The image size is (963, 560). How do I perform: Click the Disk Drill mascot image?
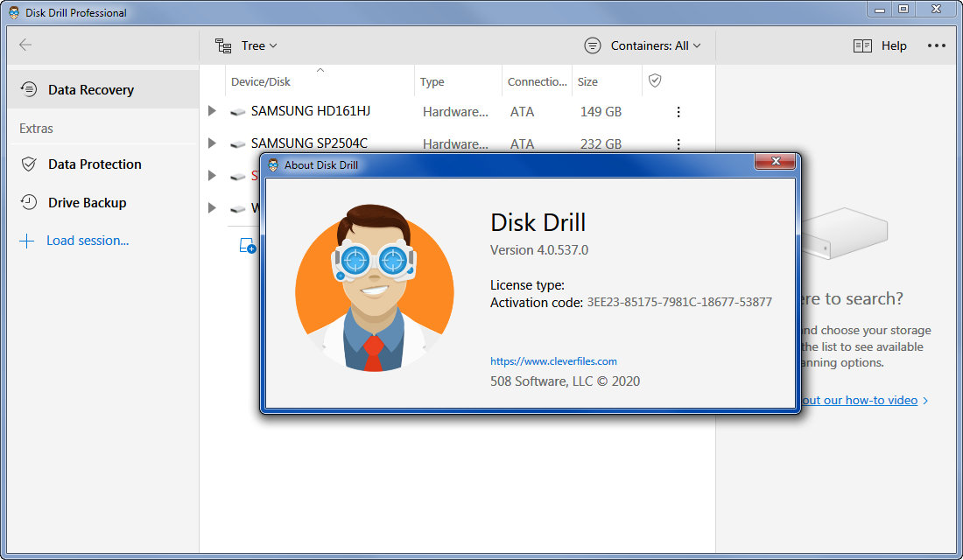(374, 287)
